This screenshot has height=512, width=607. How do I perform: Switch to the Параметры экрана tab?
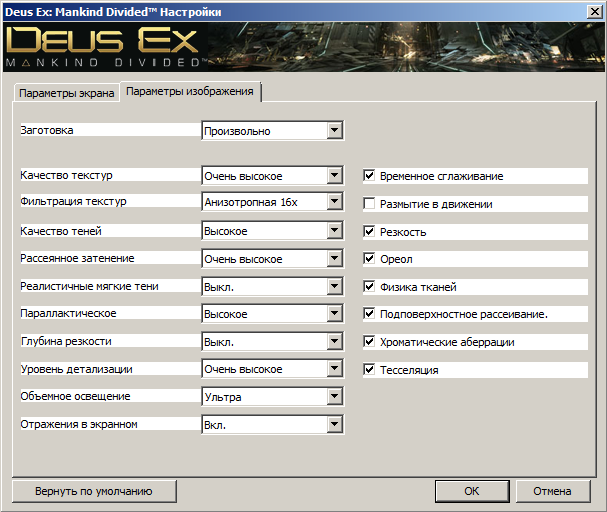66,93
